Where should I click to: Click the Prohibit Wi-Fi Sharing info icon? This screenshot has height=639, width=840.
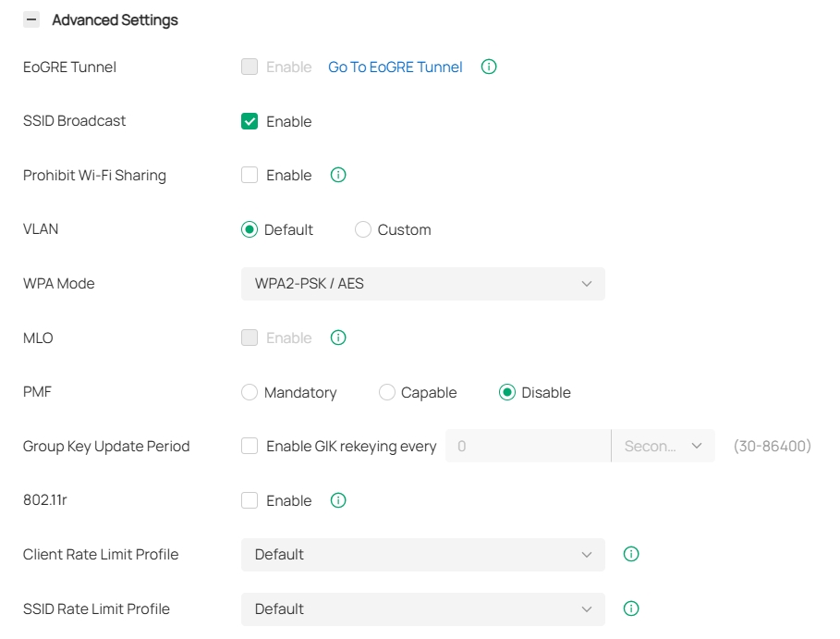click(338, 175)
